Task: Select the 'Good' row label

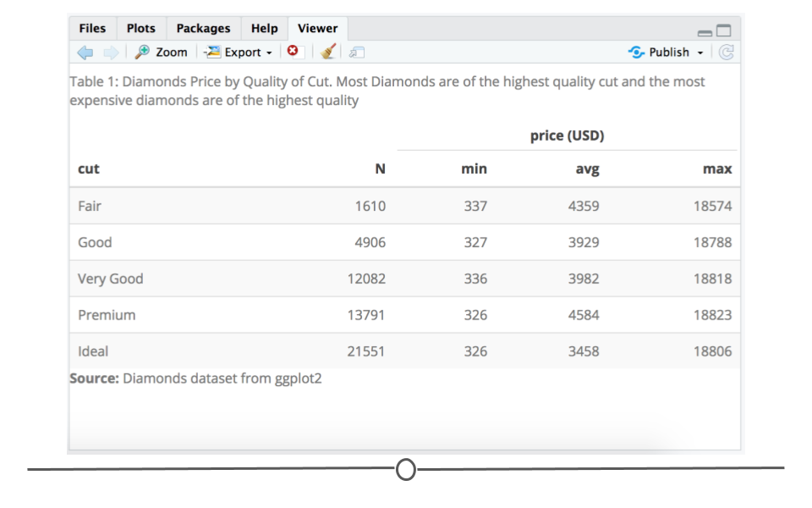Action: pos(95,242)
